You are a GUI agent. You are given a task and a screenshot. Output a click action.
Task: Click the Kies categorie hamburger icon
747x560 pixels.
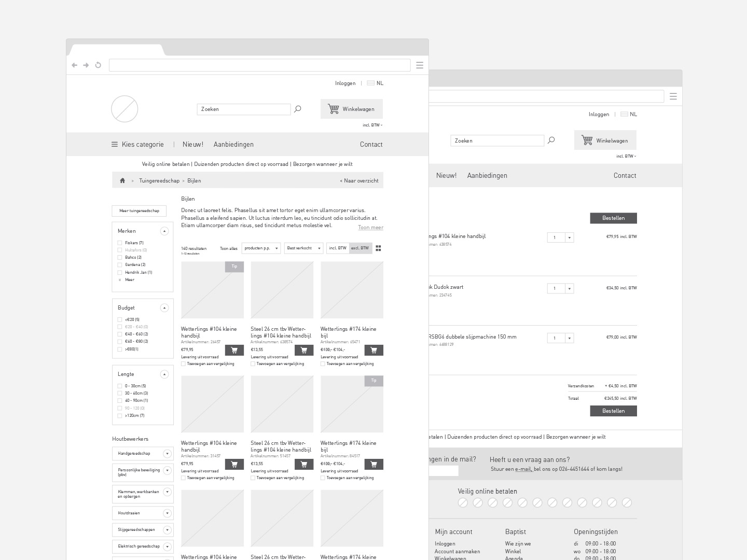[115, 145]
